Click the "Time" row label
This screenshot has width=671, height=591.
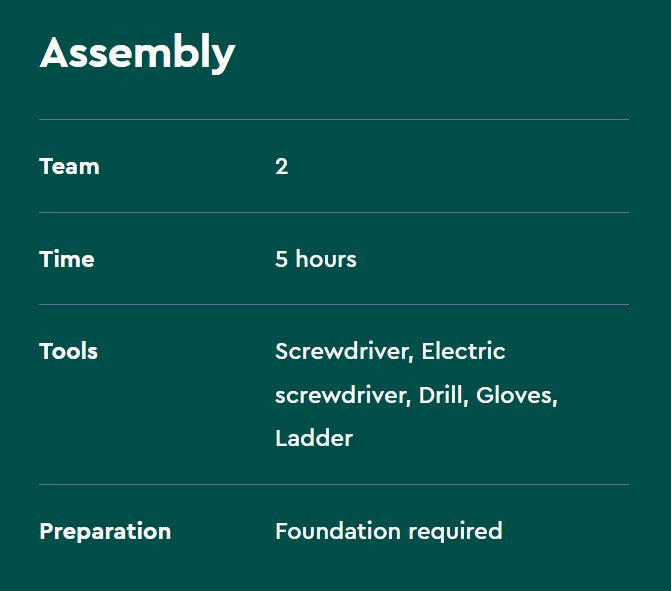[x=67, y=259]
